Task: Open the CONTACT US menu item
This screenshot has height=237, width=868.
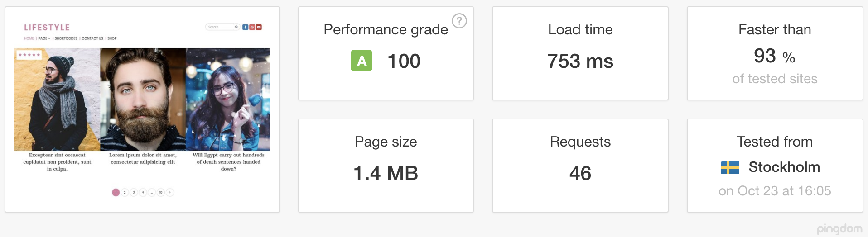Action: point(92,38)
